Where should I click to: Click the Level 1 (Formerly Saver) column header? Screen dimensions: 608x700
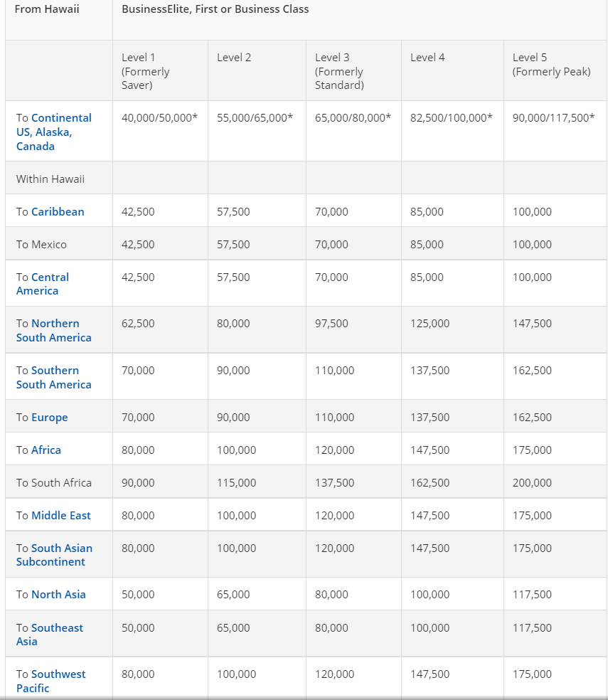(146, 71)
